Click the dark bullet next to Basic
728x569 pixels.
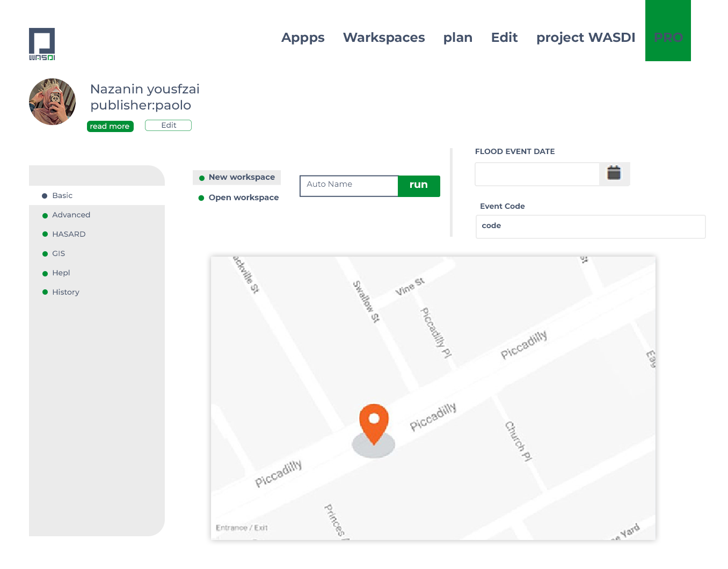tap(45, 195)
